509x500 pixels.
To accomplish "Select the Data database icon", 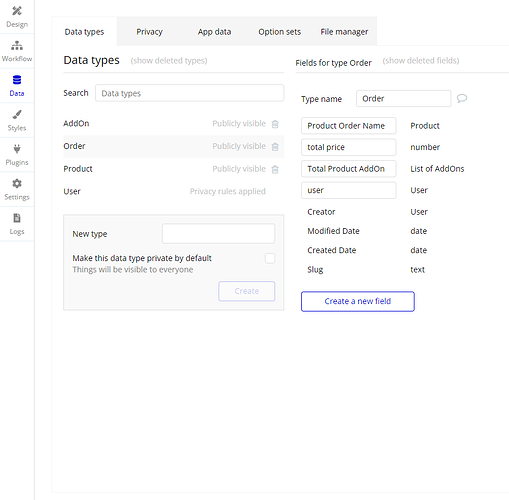I will pyautogui.click(x=17, y=80).
